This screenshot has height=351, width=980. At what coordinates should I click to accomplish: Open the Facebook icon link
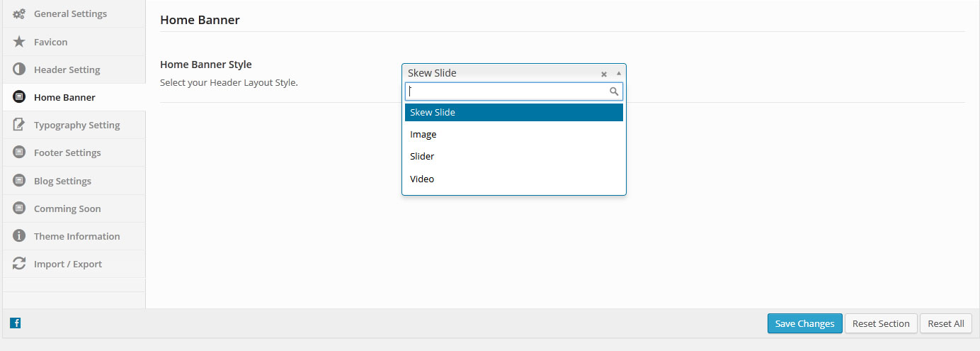click(16, 323)
